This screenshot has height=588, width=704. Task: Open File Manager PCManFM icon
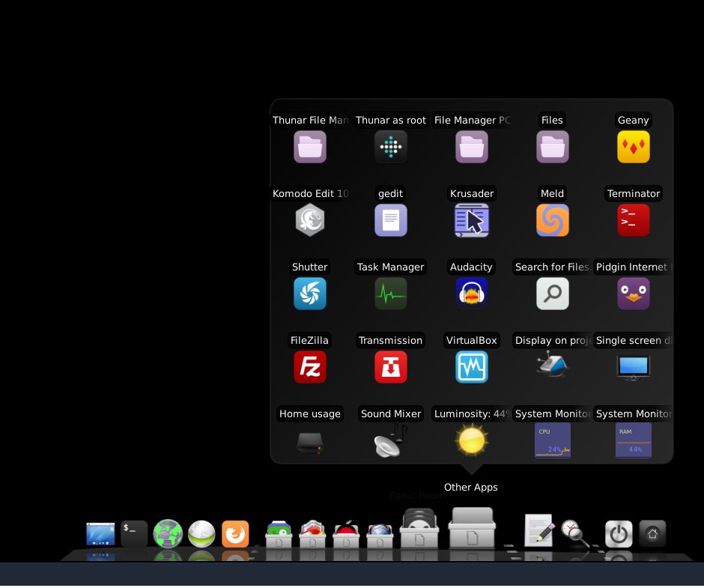471,147
